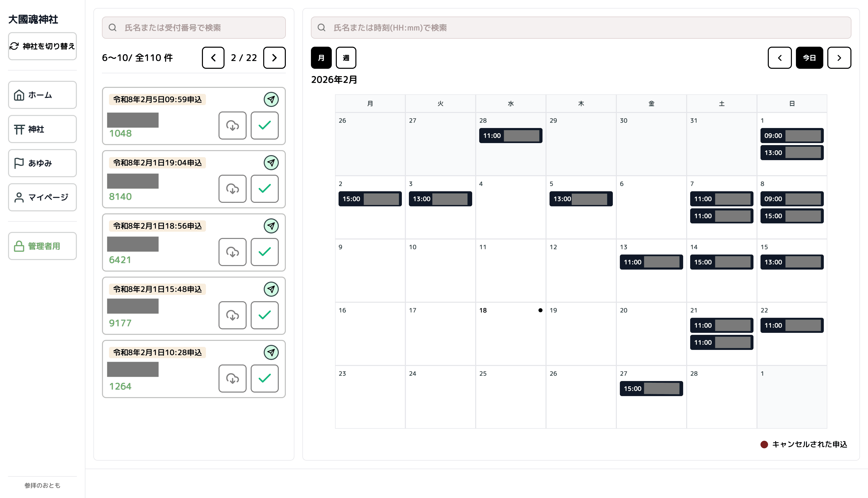Open the 神社 torii menu item
The width and height of the screenshot is (868, 498).
(x=42, y=129)
